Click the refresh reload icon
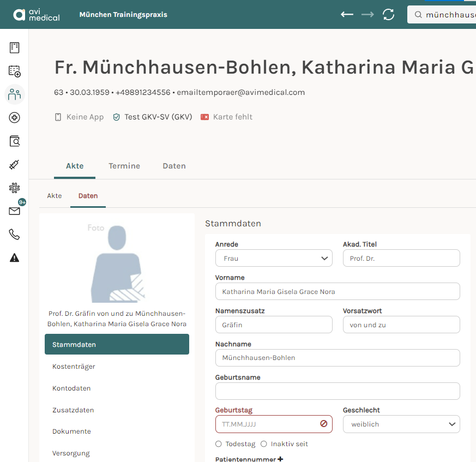This screenshot has height=462, width=476. (388, 15)
